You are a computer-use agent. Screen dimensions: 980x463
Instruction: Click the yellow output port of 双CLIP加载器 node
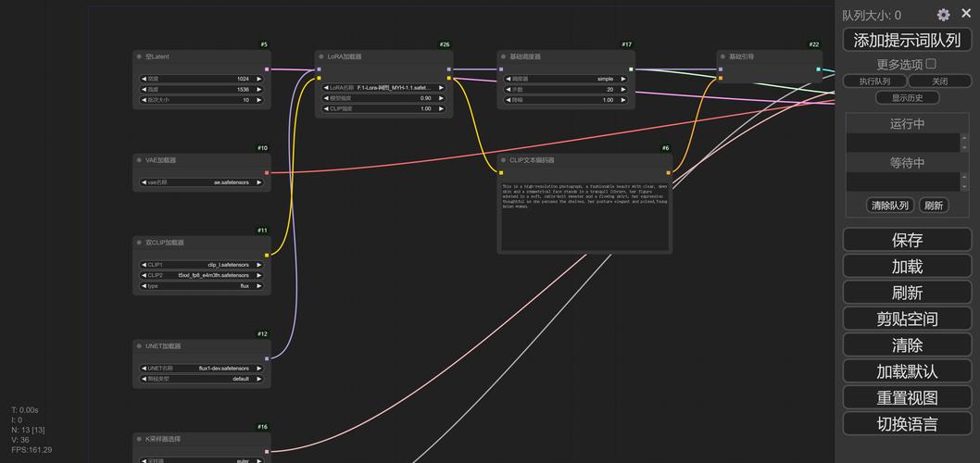(x=267, y=255)
